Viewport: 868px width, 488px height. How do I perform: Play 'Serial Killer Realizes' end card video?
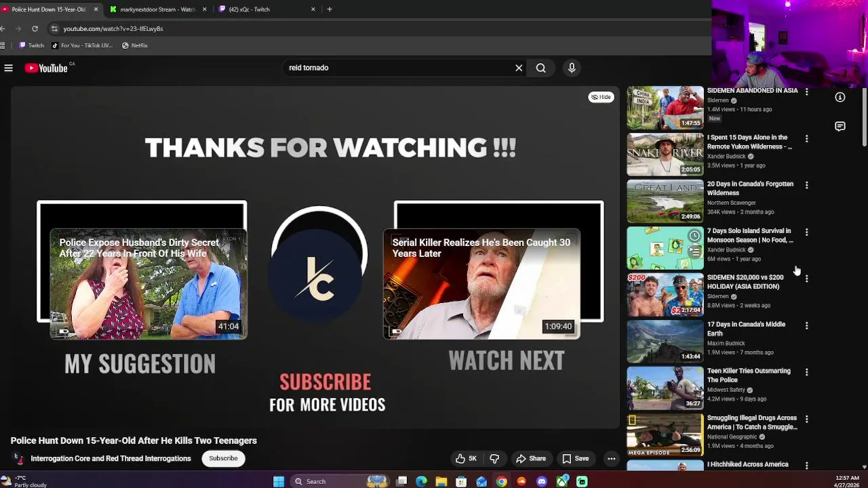point(481,284)
